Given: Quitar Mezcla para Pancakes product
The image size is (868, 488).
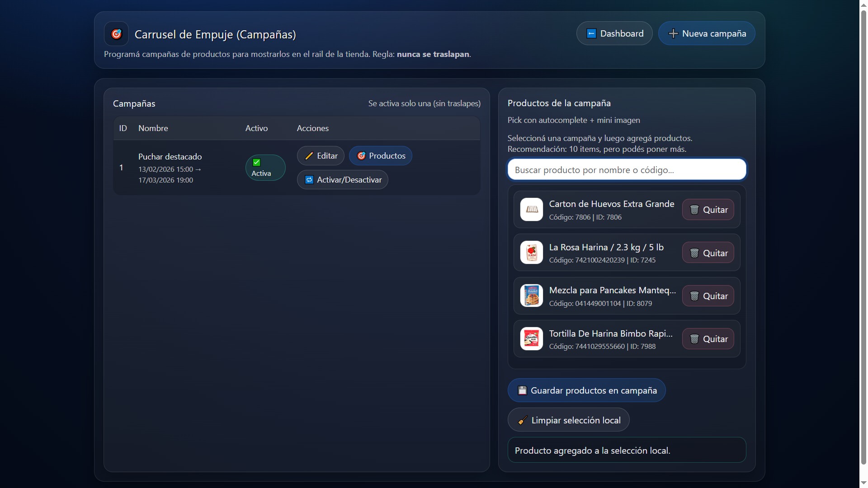Looking at the screenshot, I should coord(708,296).
